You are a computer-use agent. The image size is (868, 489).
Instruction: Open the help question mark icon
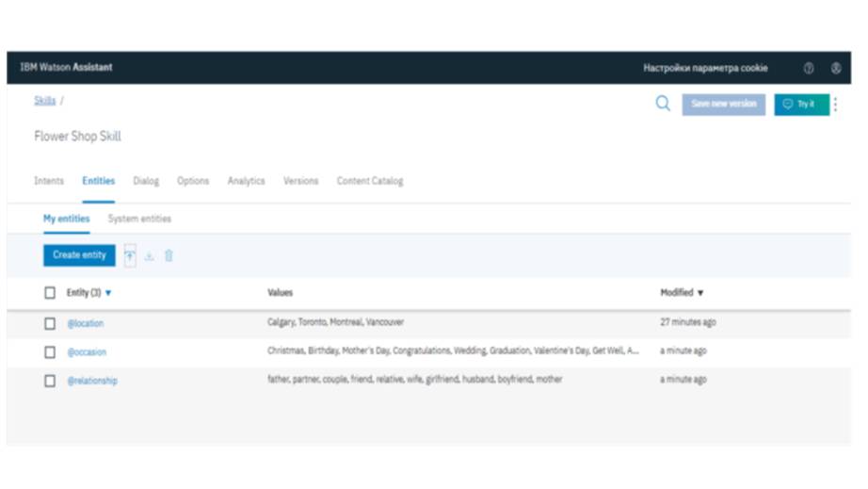pos(809,69)
